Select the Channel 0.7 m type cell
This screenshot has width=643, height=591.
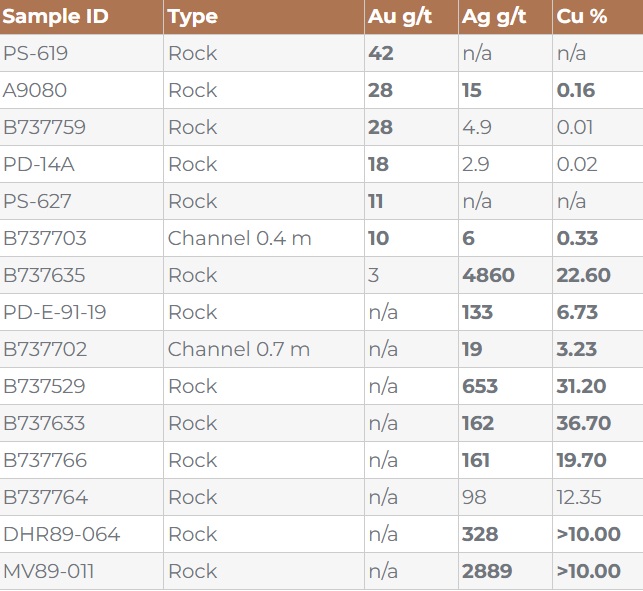coord(239,350)
